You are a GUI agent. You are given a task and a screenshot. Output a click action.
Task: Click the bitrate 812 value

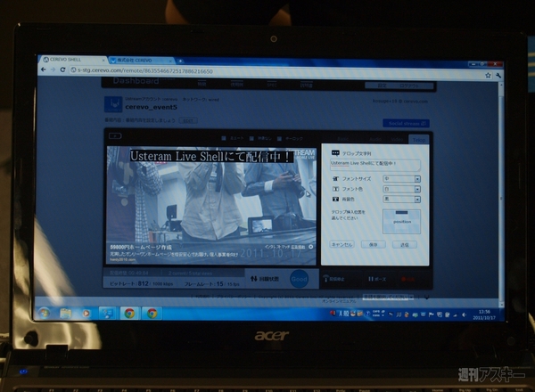pos(143,283)
